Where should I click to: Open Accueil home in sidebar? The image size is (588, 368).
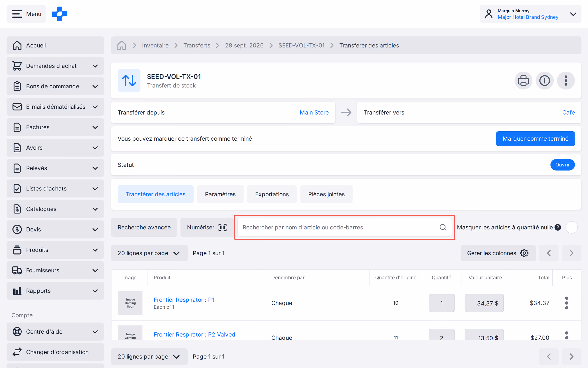point(55,46)
